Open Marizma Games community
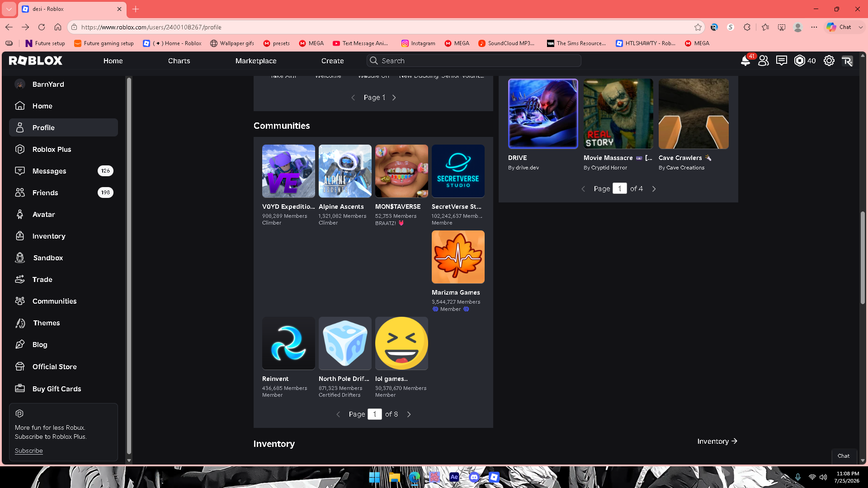This screenshot has width=868, height=488. pos(458,257)
